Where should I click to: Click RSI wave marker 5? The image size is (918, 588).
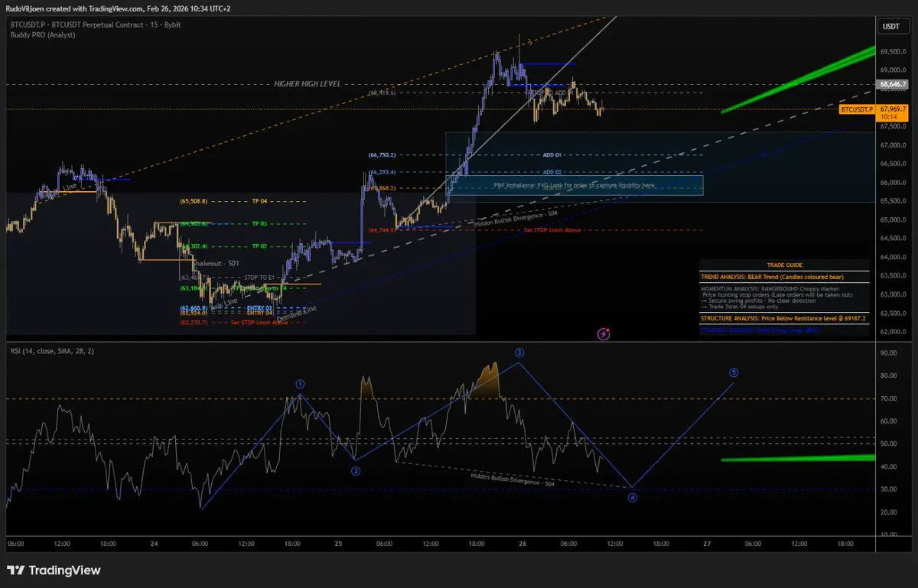click(734, 373)
